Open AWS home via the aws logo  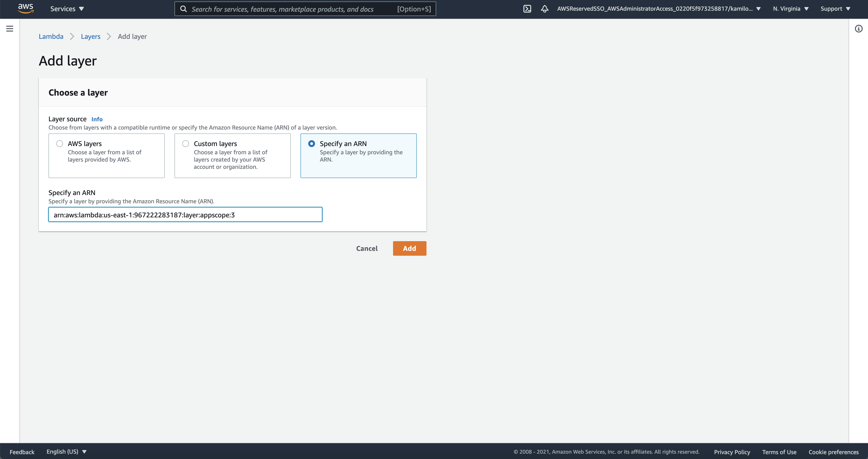(x=26, y=8)
